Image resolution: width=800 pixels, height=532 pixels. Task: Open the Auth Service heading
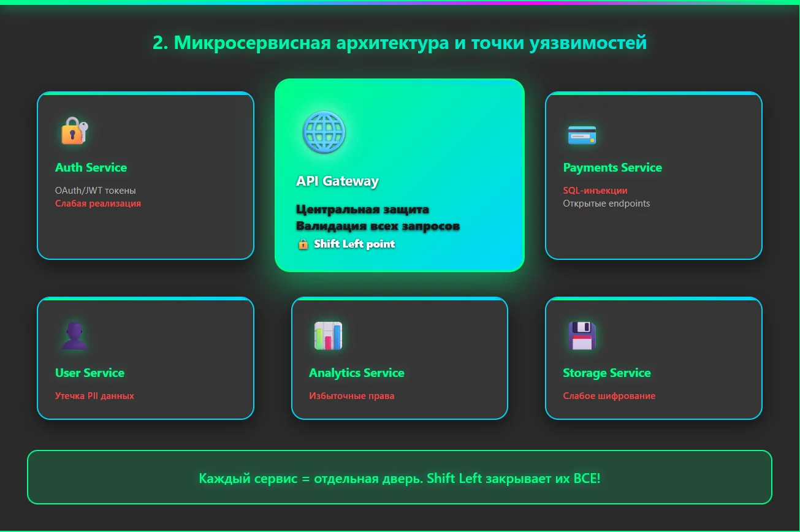91,167
